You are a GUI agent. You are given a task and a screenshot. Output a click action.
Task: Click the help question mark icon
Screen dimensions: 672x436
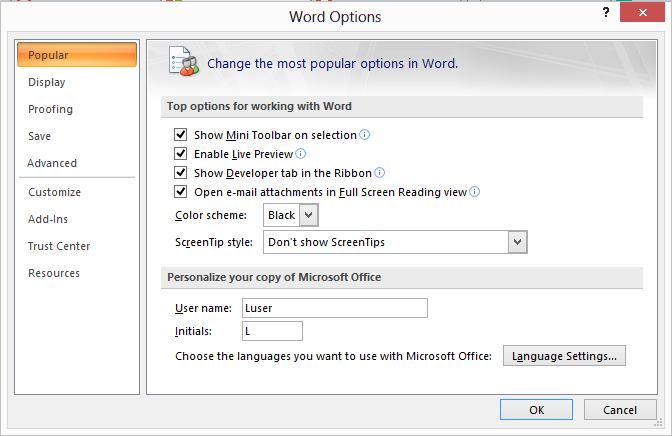[606, 12]
